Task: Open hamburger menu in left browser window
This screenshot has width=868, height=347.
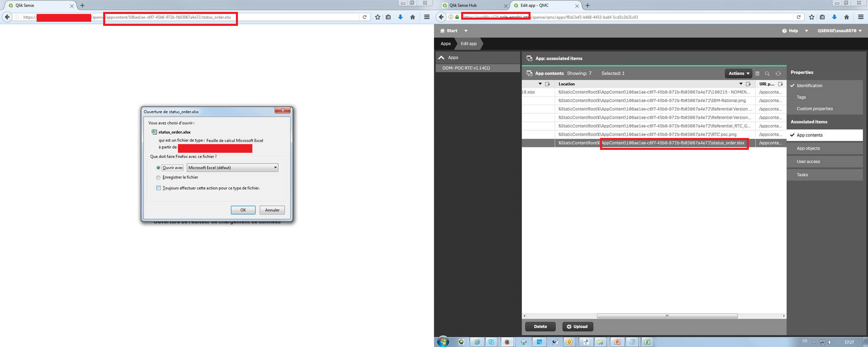Action: [427, 17]
